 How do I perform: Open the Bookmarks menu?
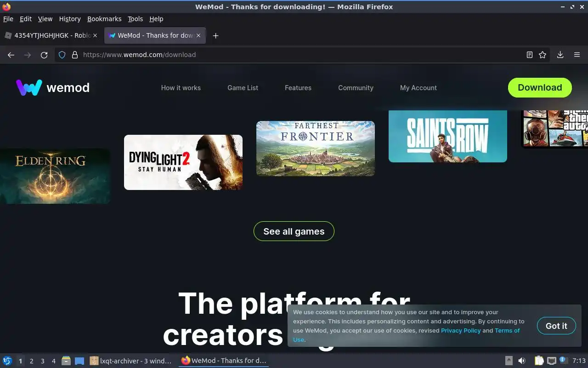click(104, 19)
